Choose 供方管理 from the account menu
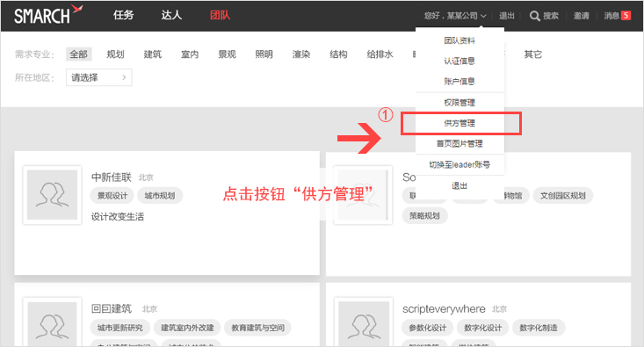This screenshot has width=644, height=347. [459, 123]
